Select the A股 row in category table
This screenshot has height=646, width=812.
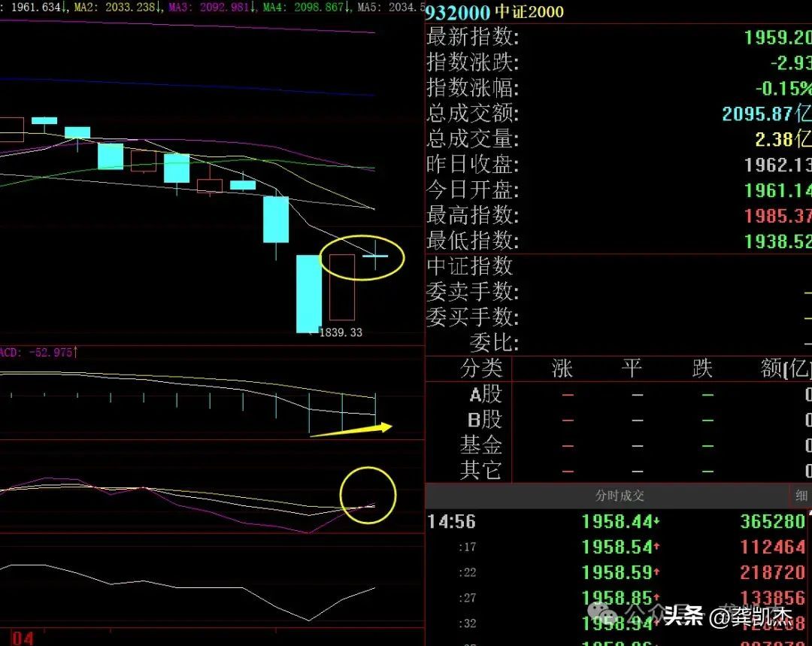tap(485, 394)
